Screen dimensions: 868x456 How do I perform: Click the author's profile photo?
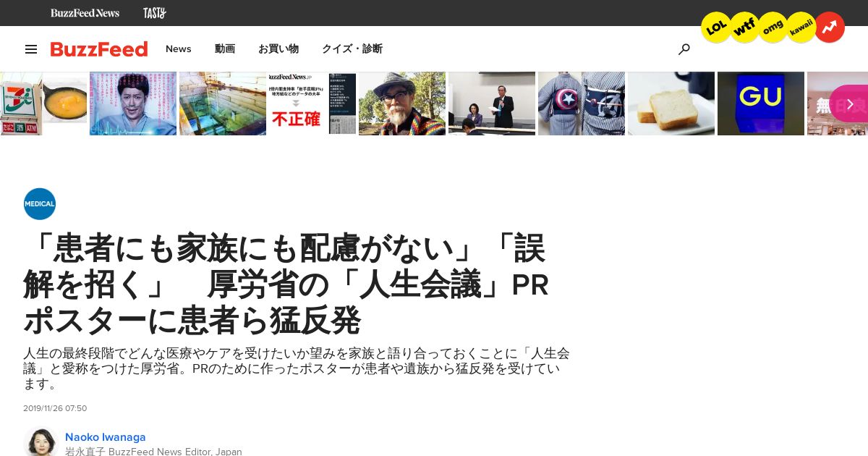[x=41, y=442]
